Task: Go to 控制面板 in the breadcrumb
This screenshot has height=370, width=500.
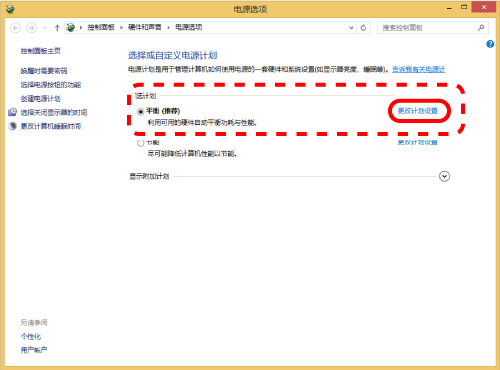Action: coord(101,27)
